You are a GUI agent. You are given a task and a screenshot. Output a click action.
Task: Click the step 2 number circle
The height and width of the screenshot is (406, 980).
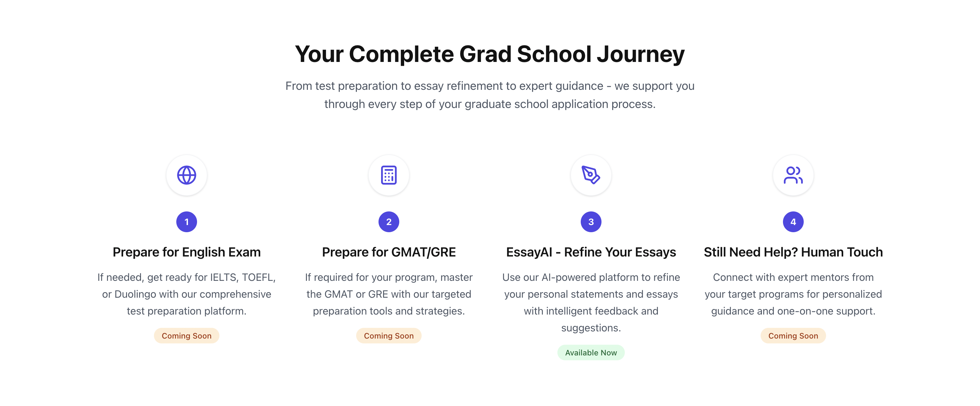[x=389, y=222]
